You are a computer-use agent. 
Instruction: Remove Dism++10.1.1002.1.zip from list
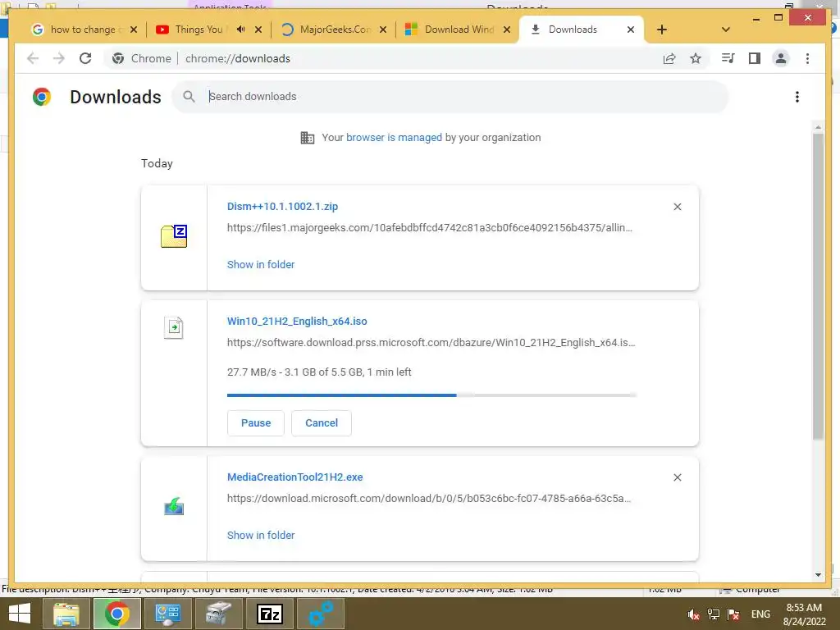coord(677,207)
